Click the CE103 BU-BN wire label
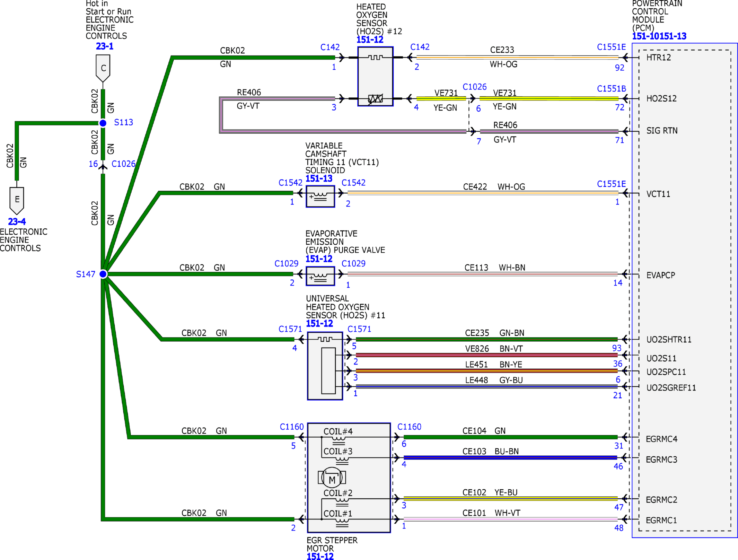The width and height of the screenshot is (738, 560). pos(491,452)
